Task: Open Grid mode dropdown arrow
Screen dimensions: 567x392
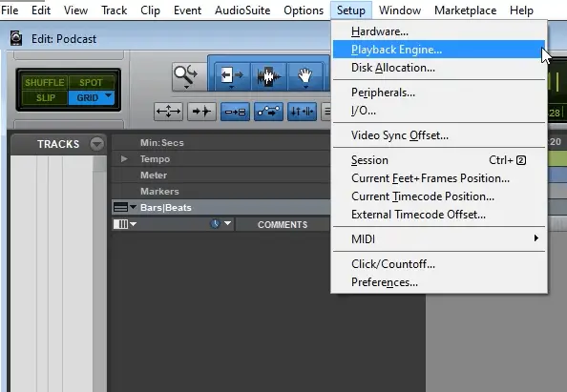Action: [108, 95]
